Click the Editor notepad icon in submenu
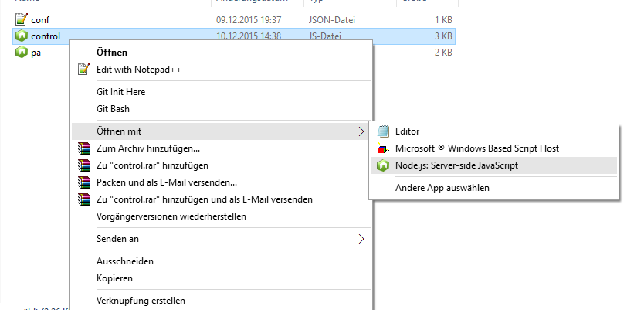Image resolution: width=644 pixels, height=310 pixels. point(383,131)
